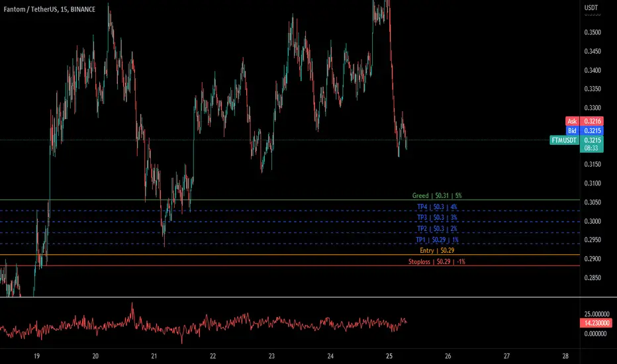617x364 pixels.
Task: Click date 24 on the time axis
Action: (x=330, y=356)
